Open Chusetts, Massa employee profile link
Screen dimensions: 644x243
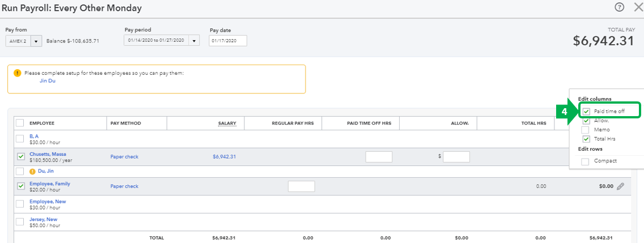(x=48, y=154)
